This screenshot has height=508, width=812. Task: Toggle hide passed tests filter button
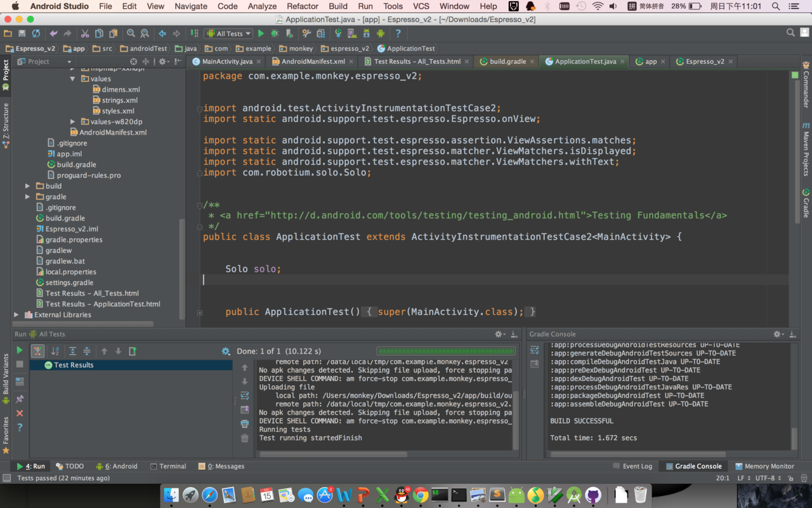click(x=38, y=351)
